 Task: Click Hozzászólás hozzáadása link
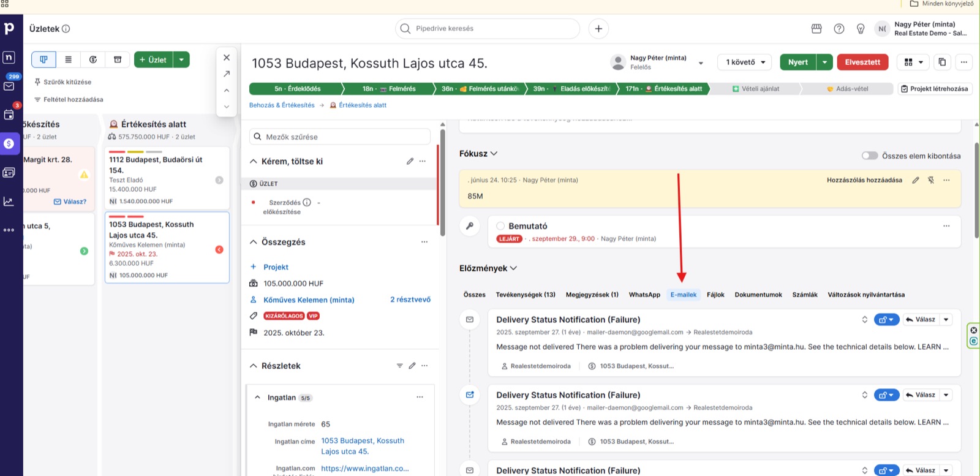pos(864,180)
